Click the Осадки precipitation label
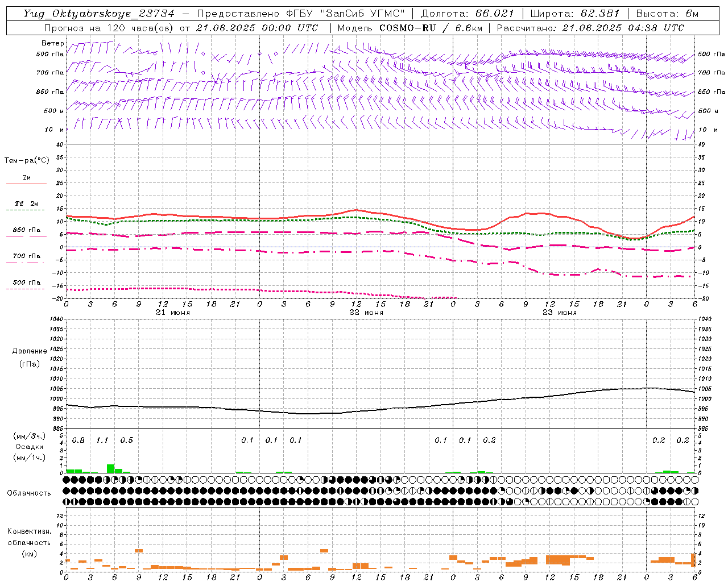The image size is (728, 582). point(29,447)
